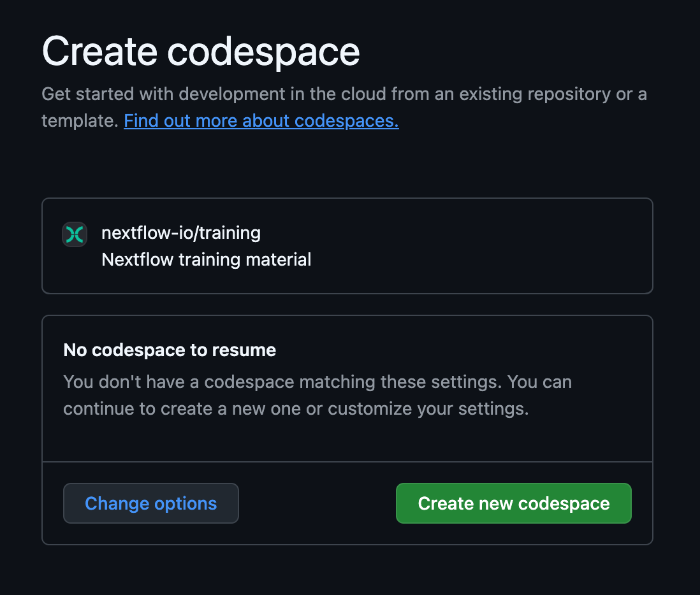Select the repository card showing Nextflow training material
The width and height of the screenshot is (700, 595).
tap(347, 246)
